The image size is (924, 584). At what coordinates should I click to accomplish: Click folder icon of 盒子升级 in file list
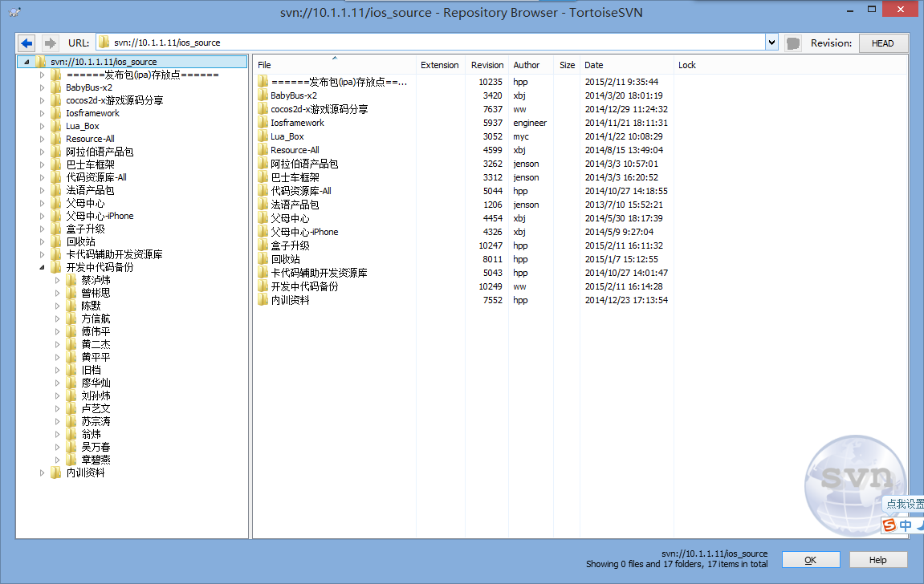(x=263, y=245)
